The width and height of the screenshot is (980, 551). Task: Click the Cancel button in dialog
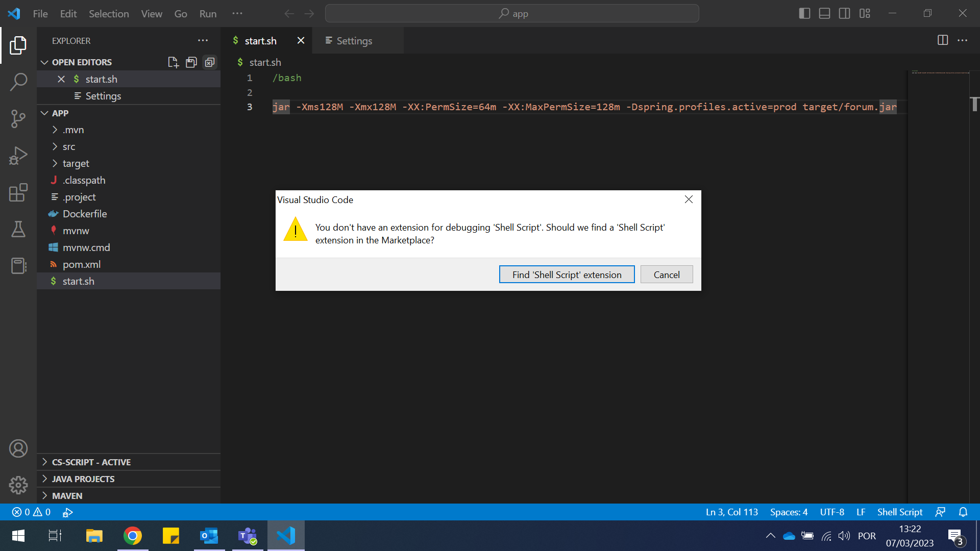(x=667, y=274)
